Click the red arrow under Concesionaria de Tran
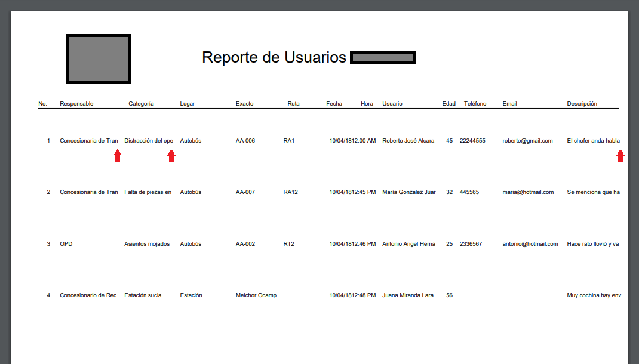This screenshot has width=639, height=364. click(118, 156)
